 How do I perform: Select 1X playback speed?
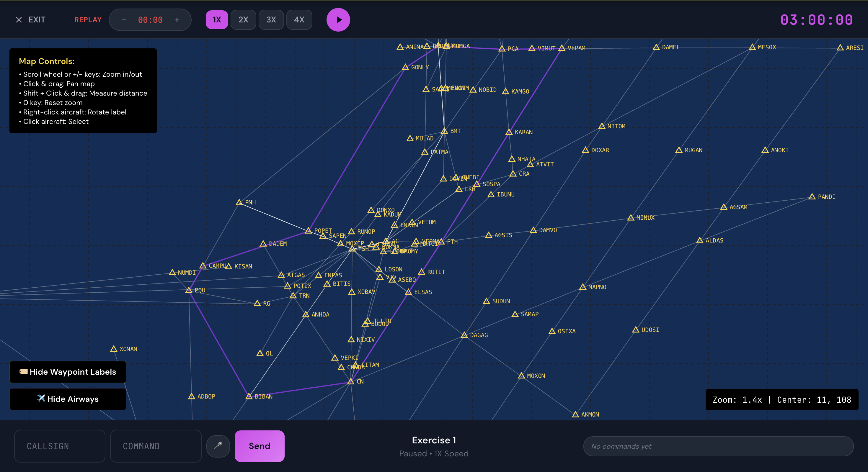(217, 20)
